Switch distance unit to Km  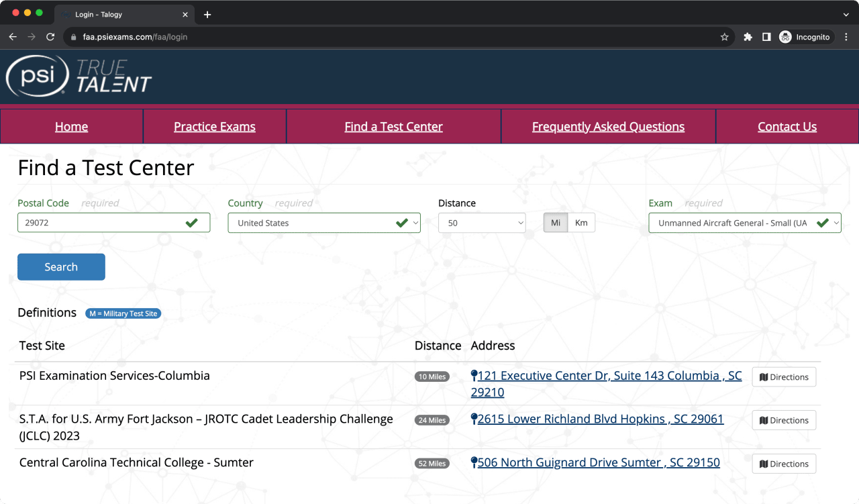[581, 223]
